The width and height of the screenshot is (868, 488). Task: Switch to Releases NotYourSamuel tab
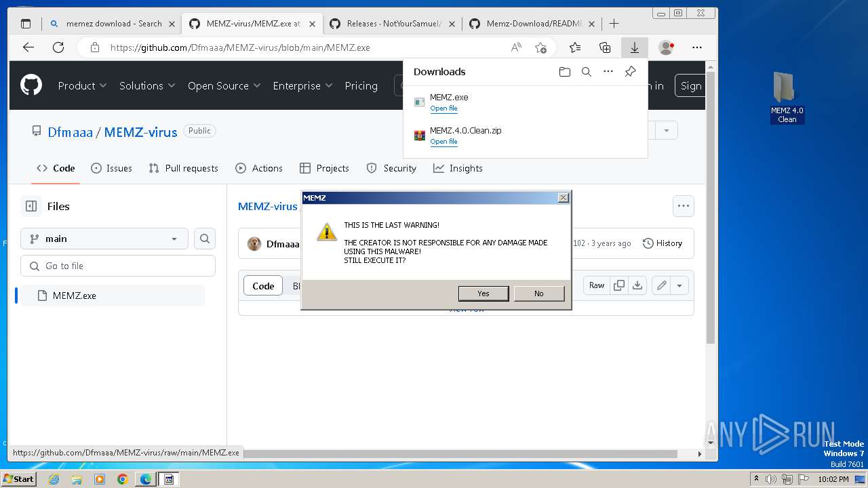[392, 24]
